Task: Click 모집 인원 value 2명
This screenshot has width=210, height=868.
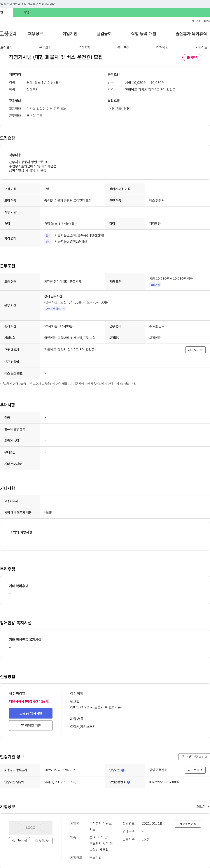Action: (47, 189)
